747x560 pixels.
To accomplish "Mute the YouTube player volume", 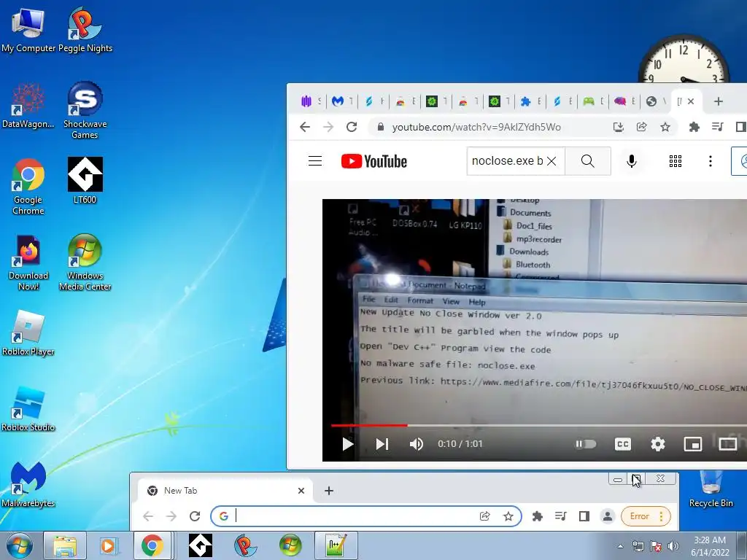I will coord(417,444).
